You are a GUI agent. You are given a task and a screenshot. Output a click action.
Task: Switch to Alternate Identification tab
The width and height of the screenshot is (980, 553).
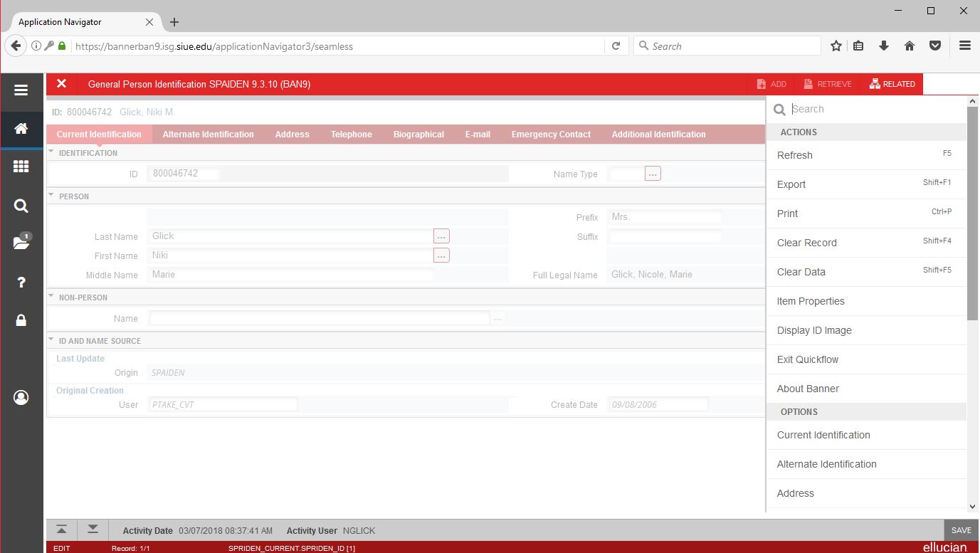pyautogui.click(x=208, y=135)
